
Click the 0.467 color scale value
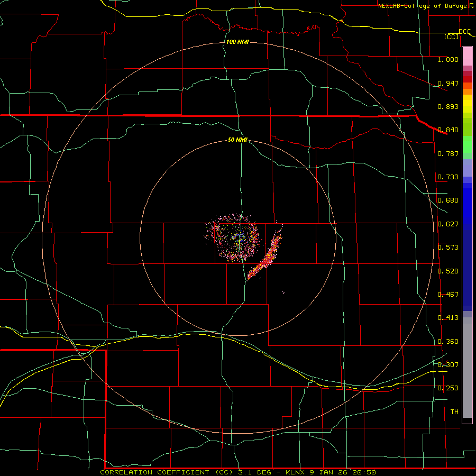(448, 295)
